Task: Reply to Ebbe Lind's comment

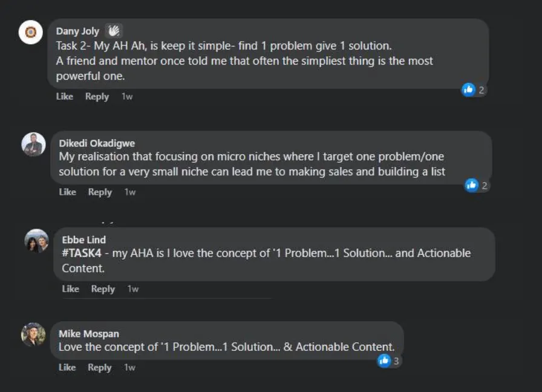Action: coord(103,289)
